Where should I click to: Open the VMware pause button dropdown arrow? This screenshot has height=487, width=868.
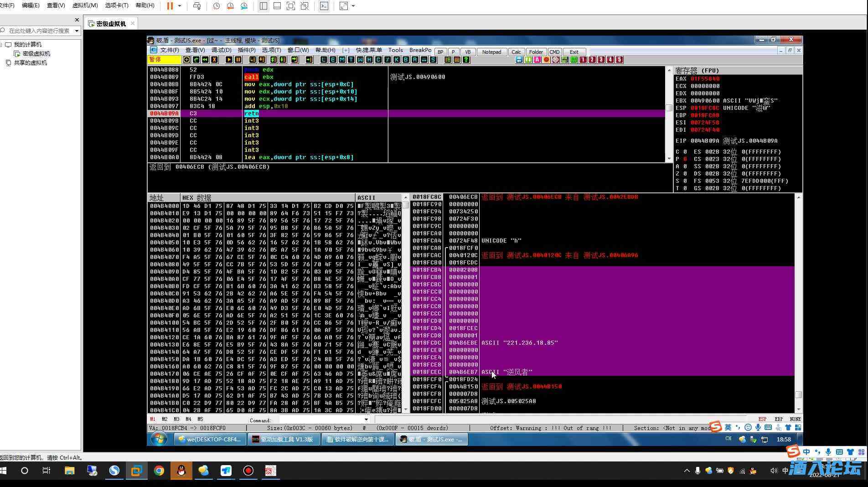(180, 6)
